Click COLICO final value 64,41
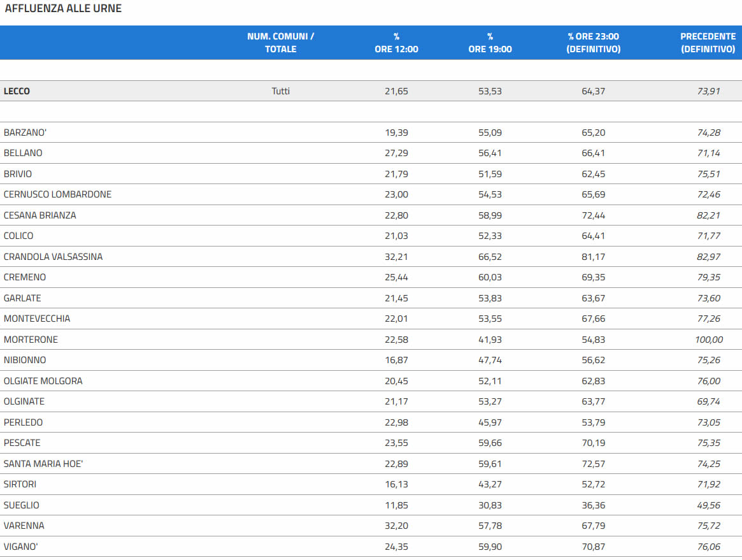Viewport: 742px width, 560px height. [x=594, y=235]
